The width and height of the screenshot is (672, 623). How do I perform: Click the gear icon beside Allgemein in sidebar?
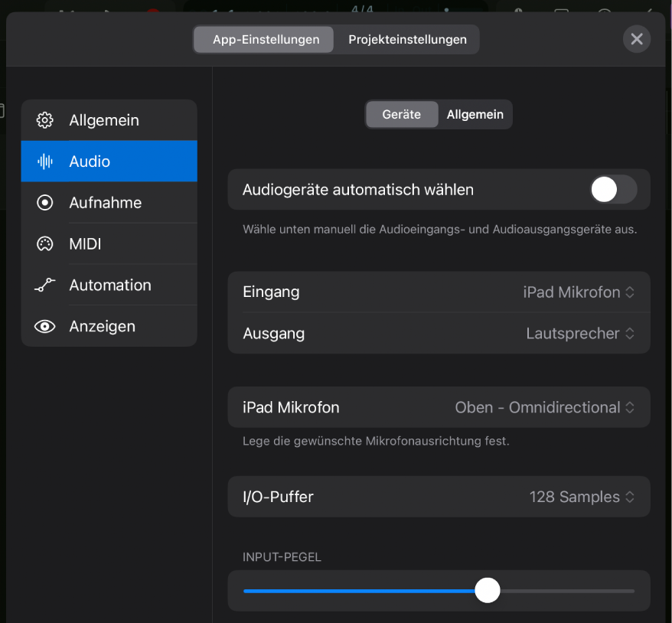[x=45, y=120]
